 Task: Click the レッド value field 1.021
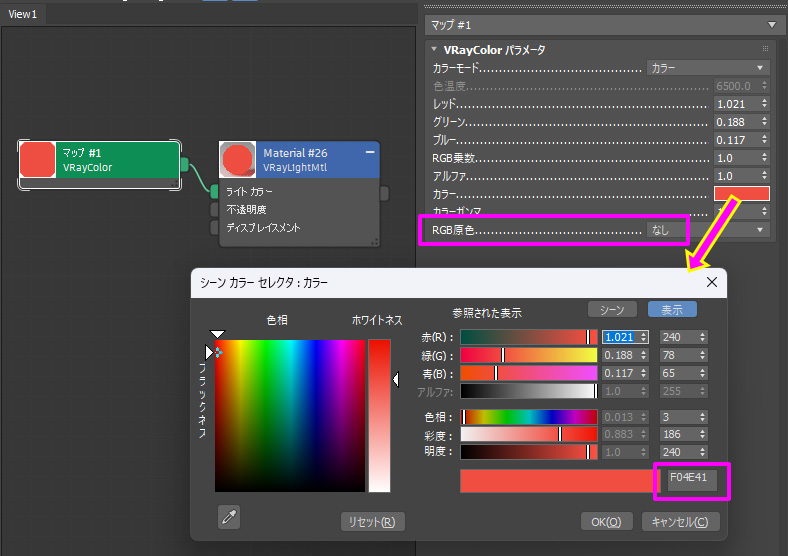coord(736,104)
